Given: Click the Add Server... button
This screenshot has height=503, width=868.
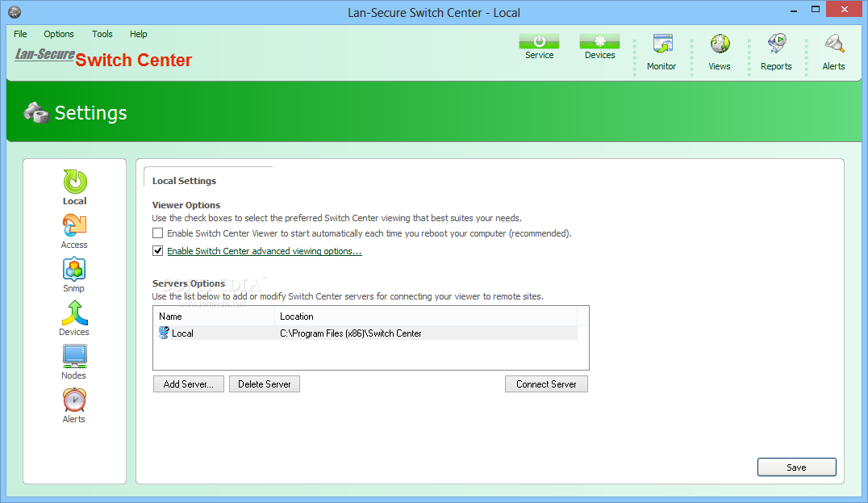Looking at the screenshot, I should [189, 384].
